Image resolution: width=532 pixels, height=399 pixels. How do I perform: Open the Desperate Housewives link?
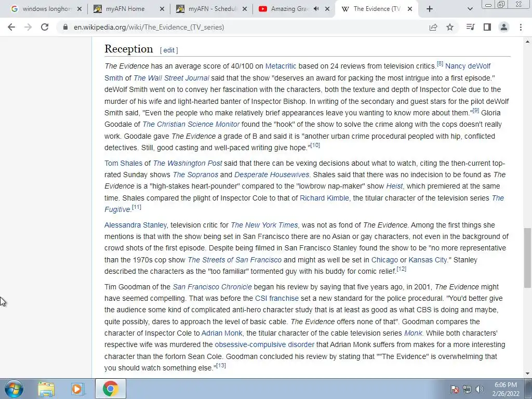(272, 175)
